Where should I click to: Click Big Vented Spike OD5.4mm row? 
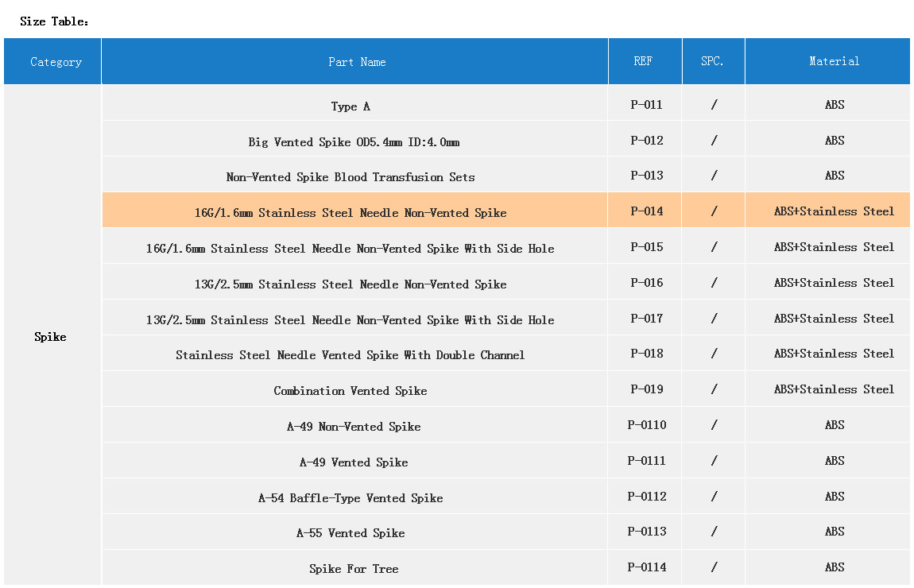click(x=354, y=142)
